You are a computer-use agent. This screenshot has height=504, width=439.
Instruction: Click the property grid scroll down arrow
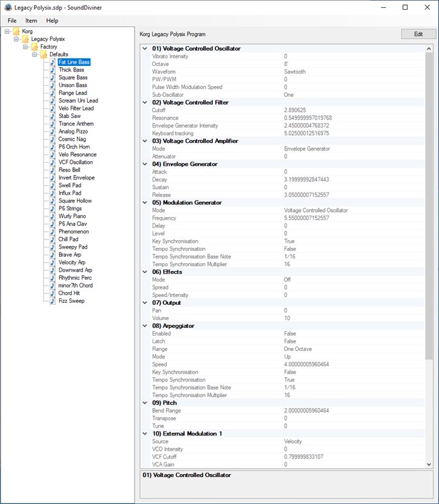(x=429, y=464)
